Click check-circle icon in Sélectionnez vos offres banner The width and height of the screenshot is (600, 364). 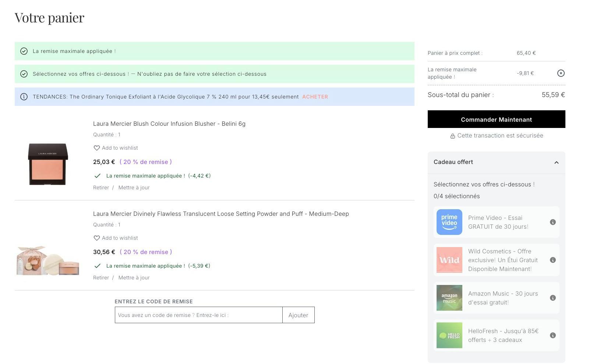[x=24, y=74]
